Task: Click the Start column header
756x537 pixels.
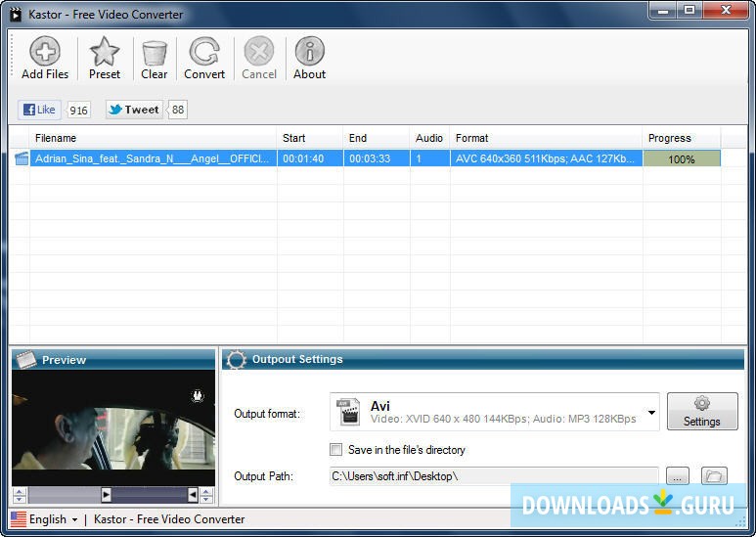Action: [310, 138]
